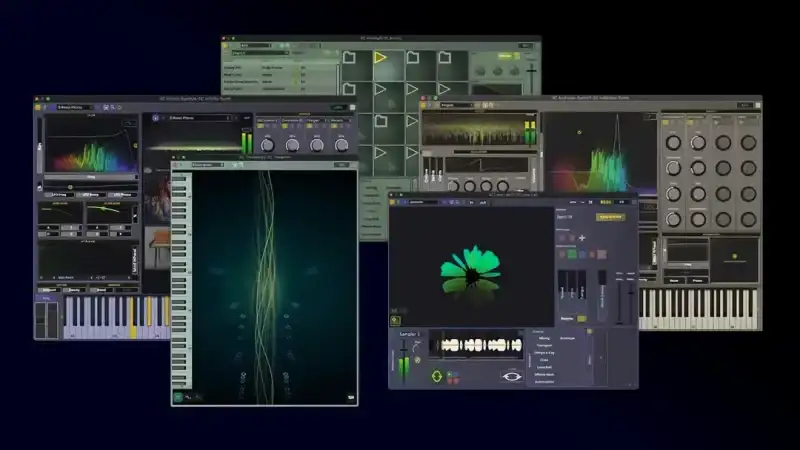This screenshot has height=450, width=800.
Task: Click the yellow play triangle in the grid window
Action: [x=380, y=57]
